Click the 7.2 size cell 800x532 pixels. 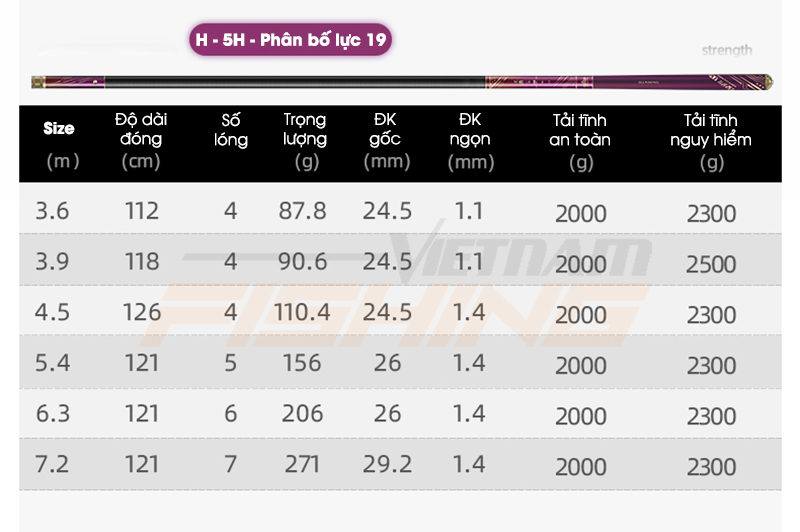click(52, 464)
